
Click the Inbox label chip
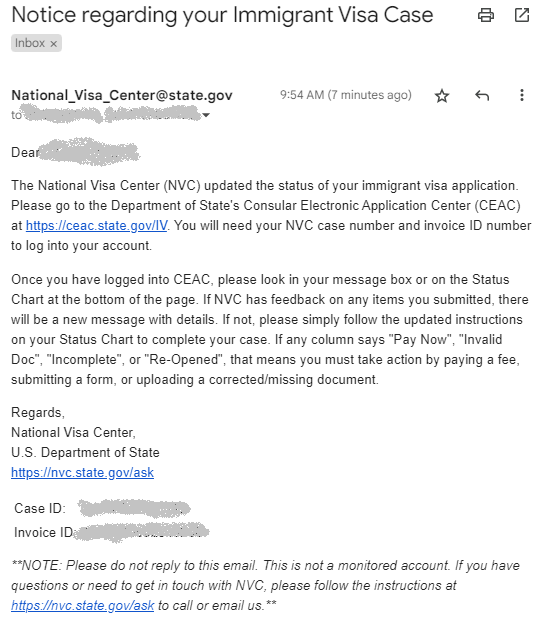tap(30, 43)
